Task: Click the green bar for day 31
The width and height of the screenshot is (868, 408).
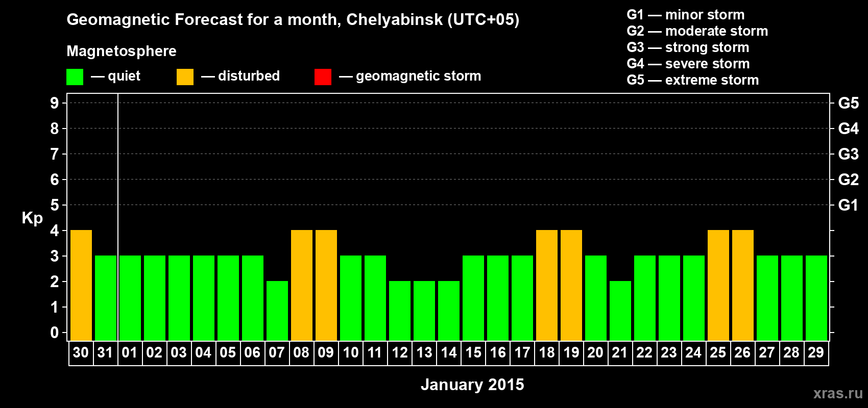Action: 106,298
